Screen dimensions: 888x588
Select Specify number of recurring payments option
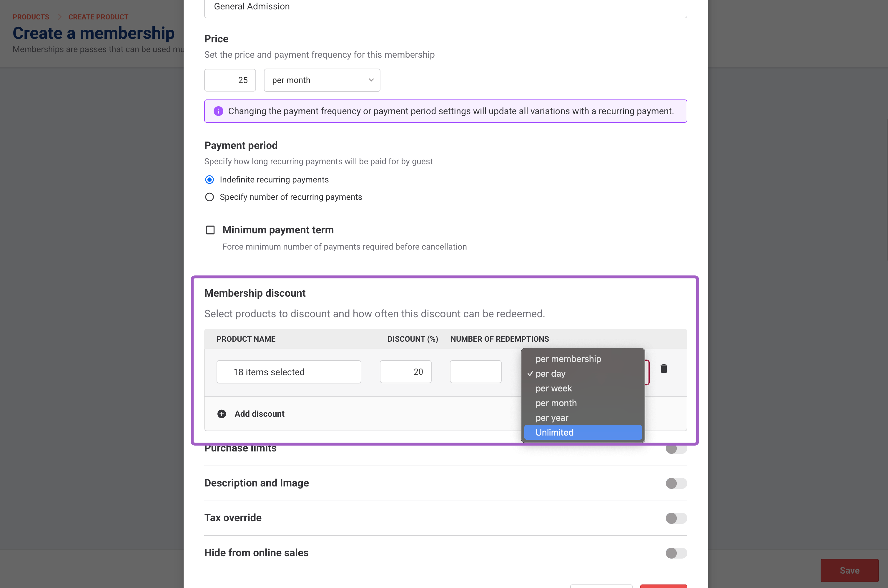click(x=209, y=197)
